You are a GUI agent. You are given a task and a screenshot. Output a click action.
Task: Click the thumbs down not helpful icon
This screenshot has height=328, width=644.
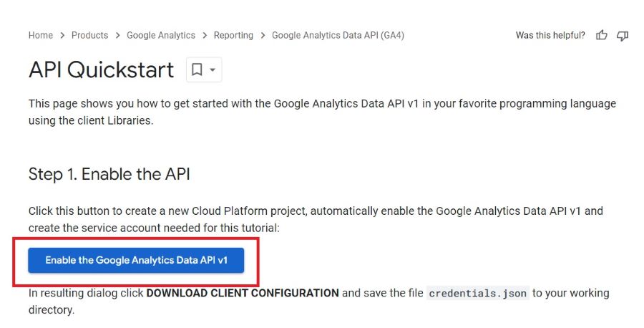[623, 36]
